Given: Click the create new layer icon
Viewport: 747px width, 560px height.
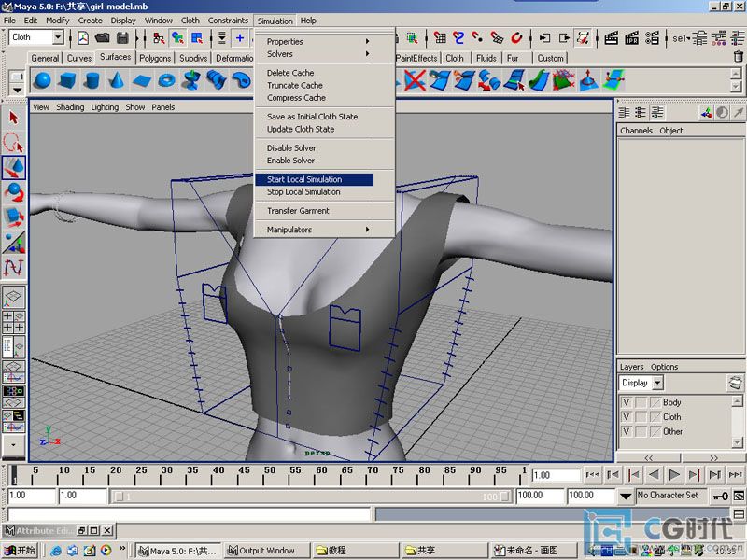Looking at the screenshot, I should (735, 383).
